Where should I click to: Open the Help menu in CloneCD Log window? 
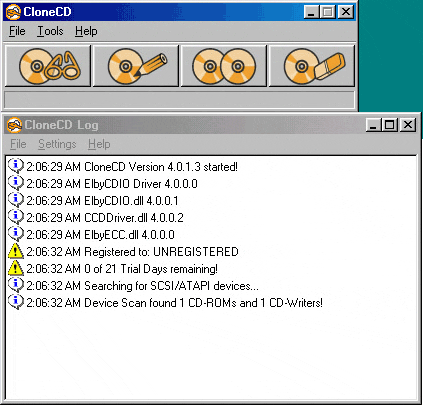[99, 144]
